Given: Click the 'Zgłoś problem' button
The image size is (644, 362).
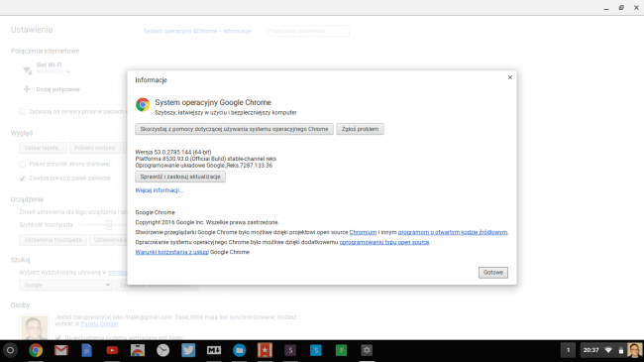Looking at the screenshot, I should [x=360, y=129].
